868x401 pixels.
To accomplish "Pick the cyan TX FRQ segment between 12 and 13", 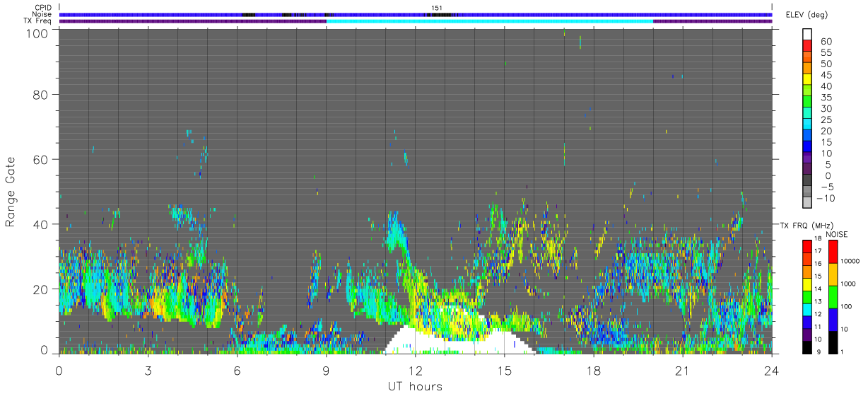I will click(x=807, y=309).
